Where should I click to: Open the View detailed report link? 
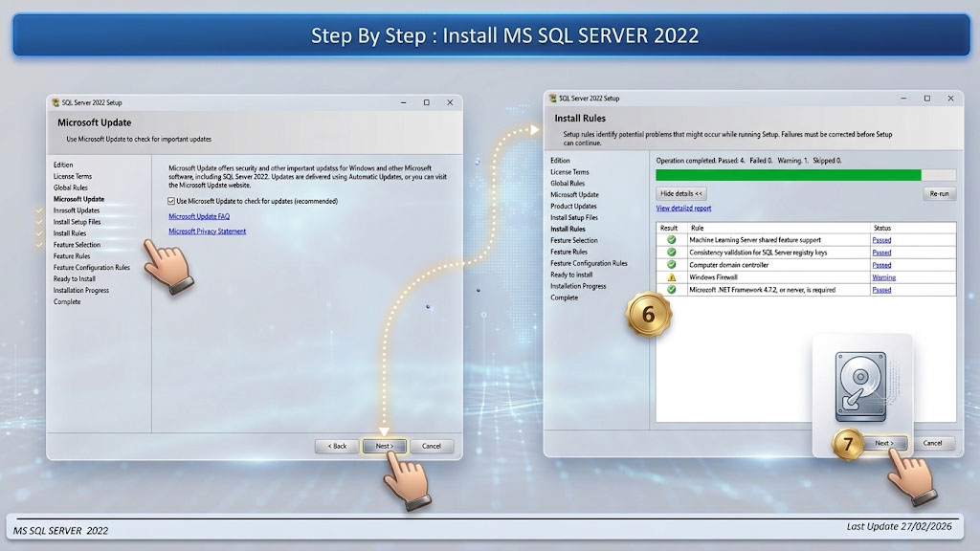tap(683, 208)
